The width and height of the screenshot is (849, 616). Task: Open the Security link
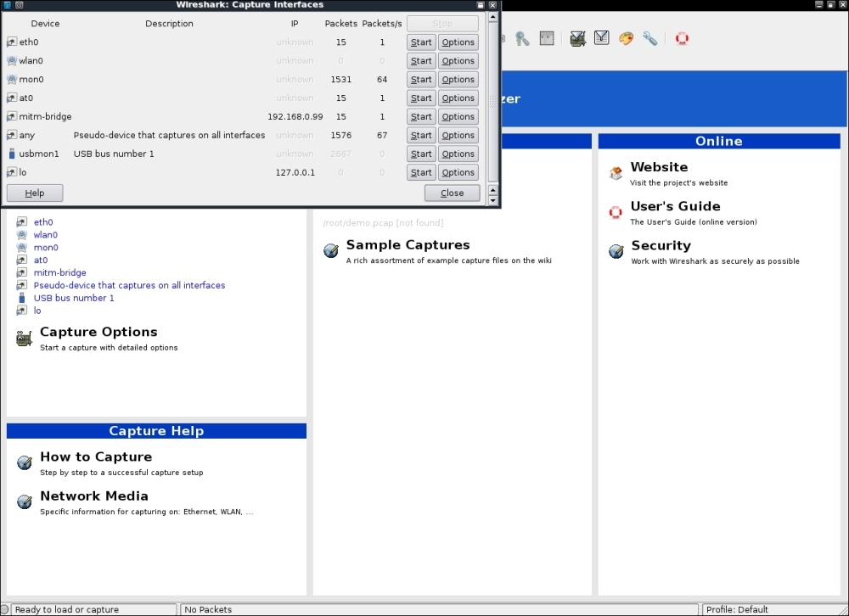[x=661, y=246]
